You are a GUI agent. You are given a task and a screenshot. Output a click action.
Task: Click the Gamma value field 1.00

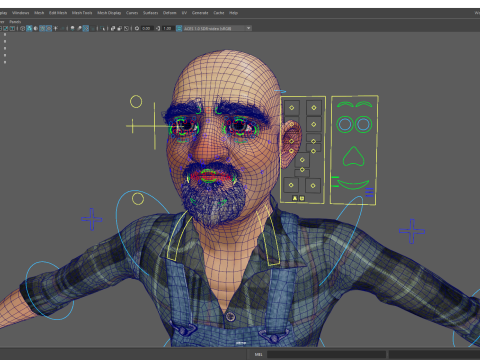click(168, 28)
